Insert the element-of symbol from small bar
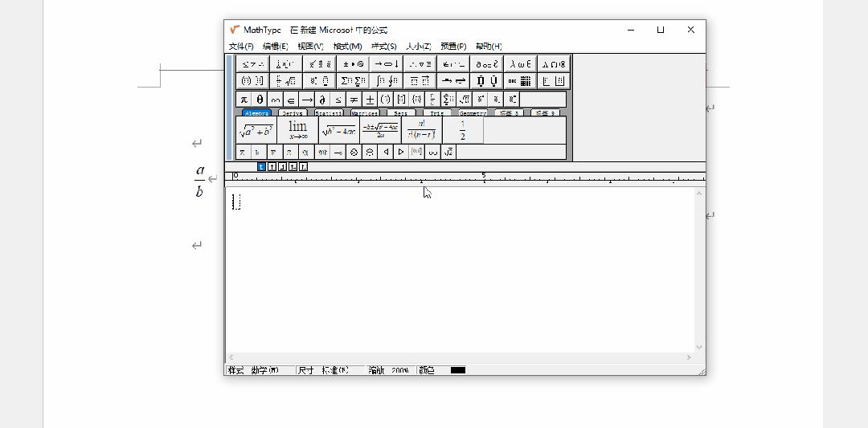This screenshot has width=868, height=428. 291,100
